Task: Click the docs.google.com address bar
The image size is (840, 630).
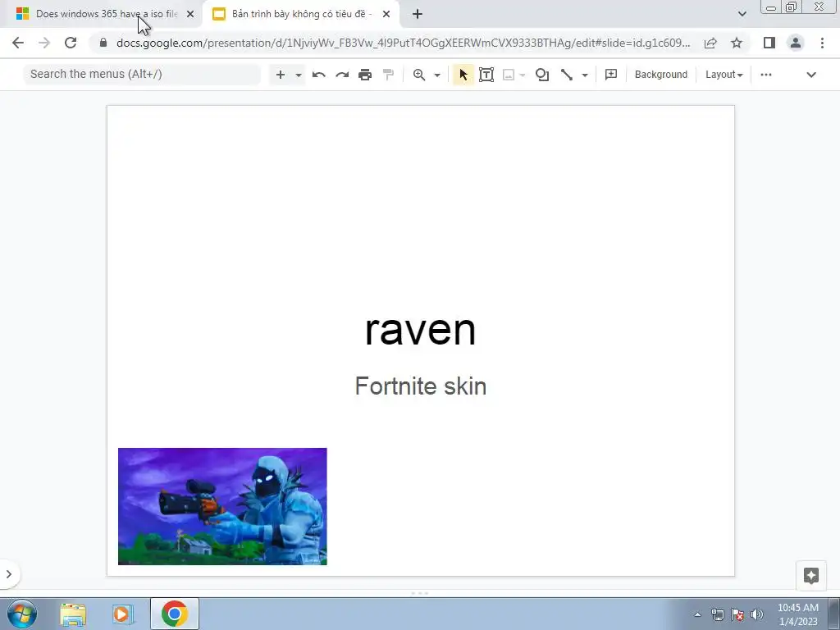Action: [x=403, y=43]
